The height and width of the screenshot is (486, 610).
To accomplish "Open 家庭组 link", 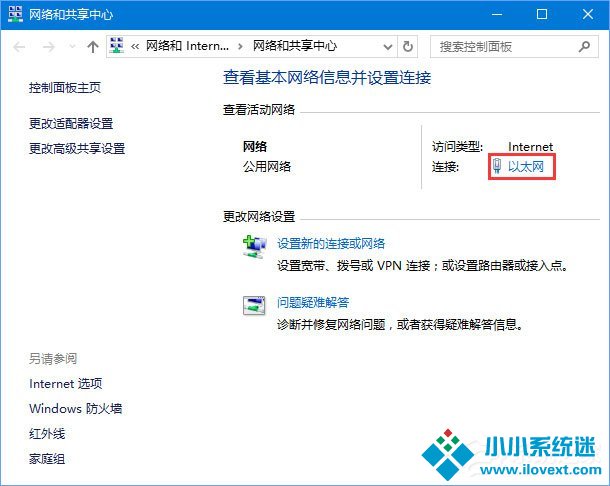I will coord(47,459).
